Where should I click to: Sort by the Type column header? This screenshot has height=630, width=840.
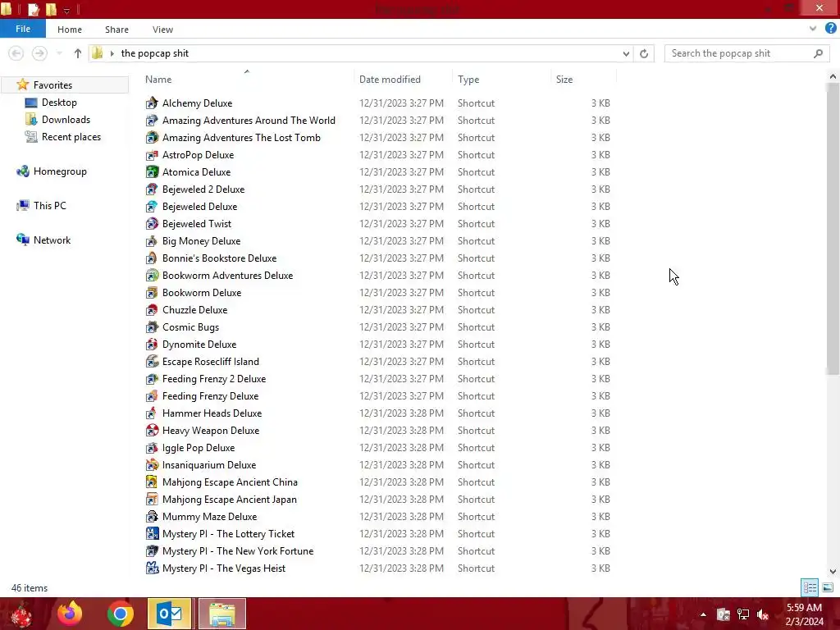tap(468, 80)
